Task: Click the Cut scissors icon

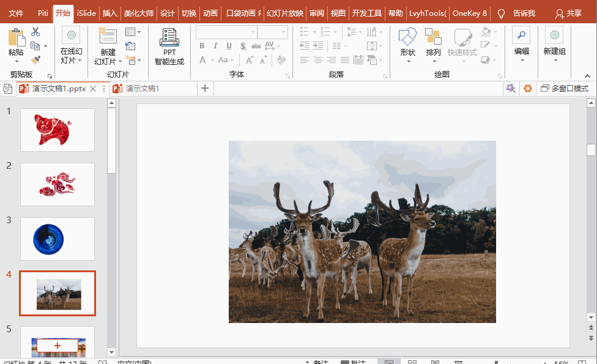Action: (35, 32)
